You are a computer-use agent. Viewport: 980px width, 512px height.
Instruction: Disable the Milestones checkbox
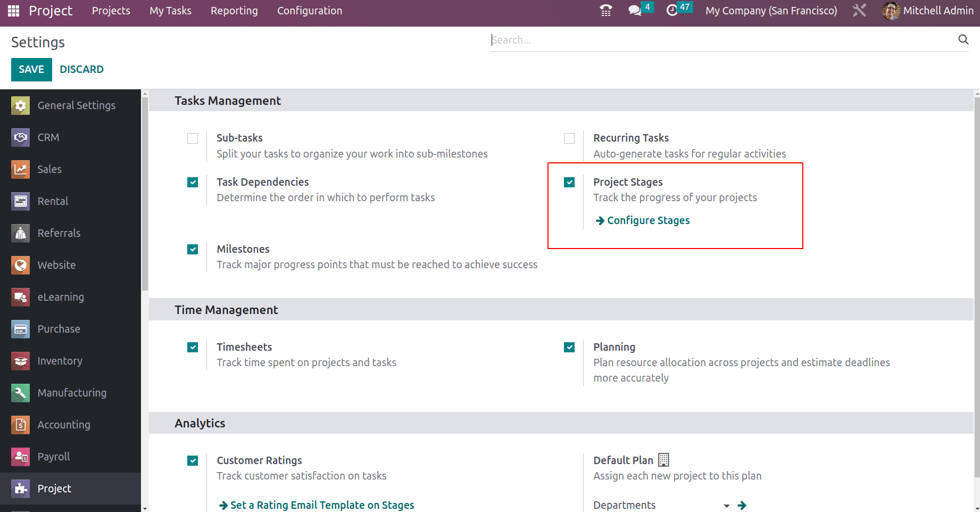pyautogui.click(x=193, y=249)
